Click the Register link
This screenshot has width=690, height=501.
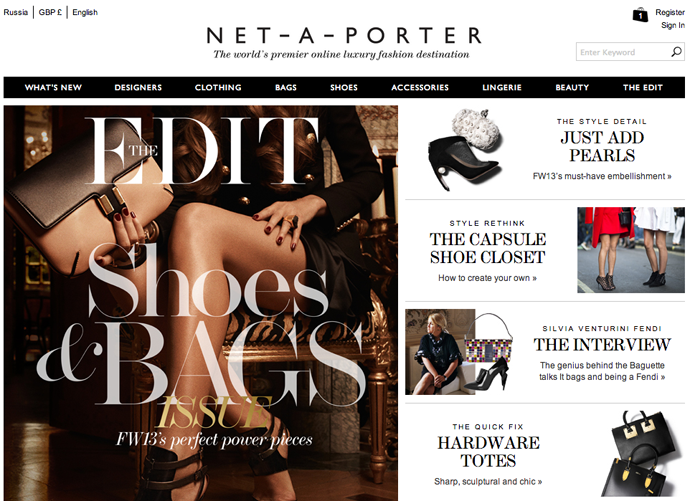tap(670, 12)
